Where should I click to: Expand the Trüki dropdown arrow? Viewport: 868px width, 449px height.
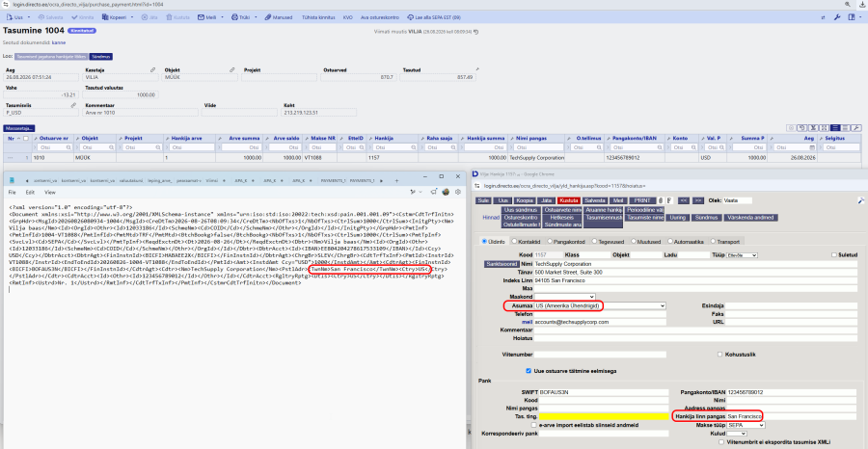tap(256, 17)
